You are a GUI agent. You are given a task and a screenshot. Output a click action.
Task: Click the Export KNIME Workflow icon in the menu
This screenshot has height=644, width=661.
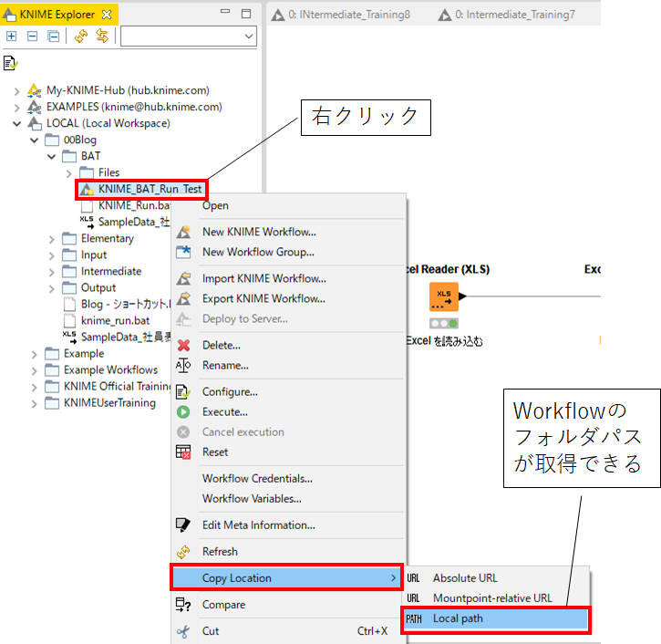coord(183,299)
